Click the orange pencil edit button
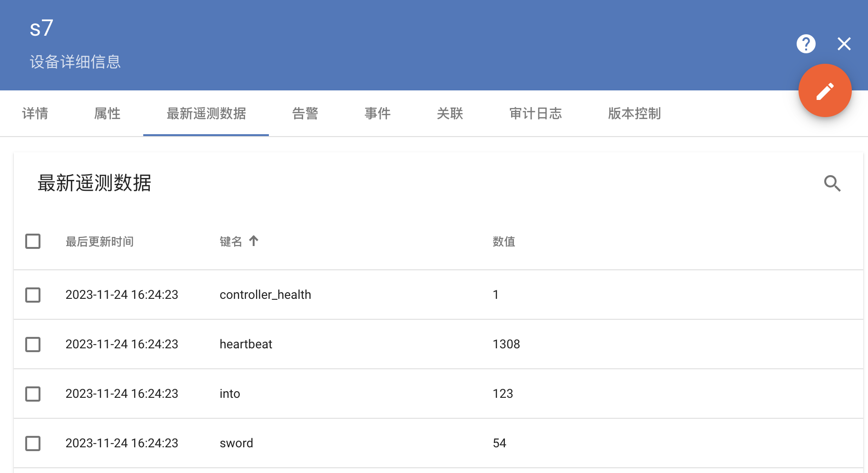This screenshot has height=473, width=868. [825, 90]
